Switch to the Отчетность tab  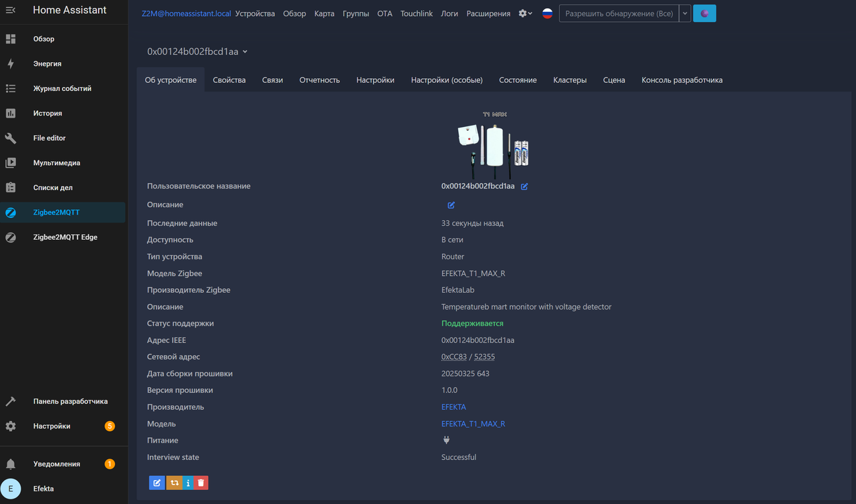(x=320, y=80)
